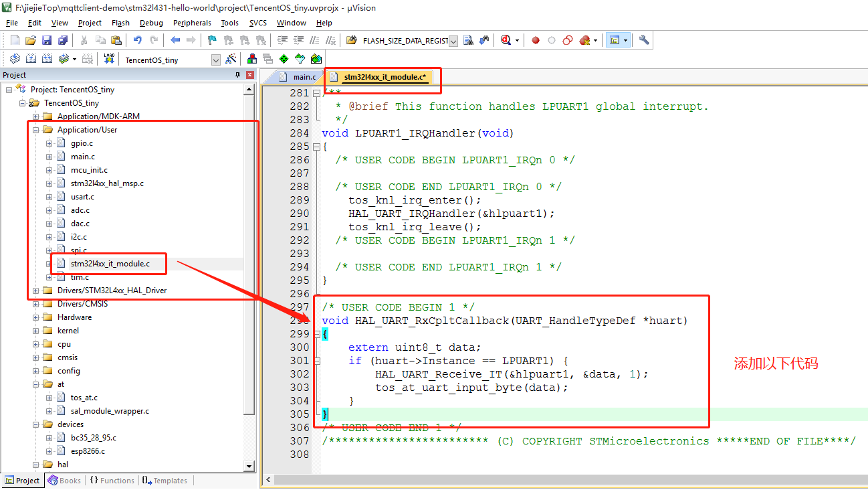868x490 pixels.
Task: Switch to the Functions panel tab
Action: click(112, 480)
